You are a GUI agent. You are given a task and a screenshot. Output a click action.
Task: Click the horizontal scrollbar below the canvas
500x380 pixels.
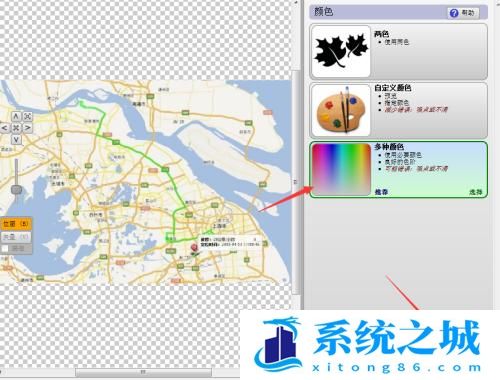click(143, 372)
